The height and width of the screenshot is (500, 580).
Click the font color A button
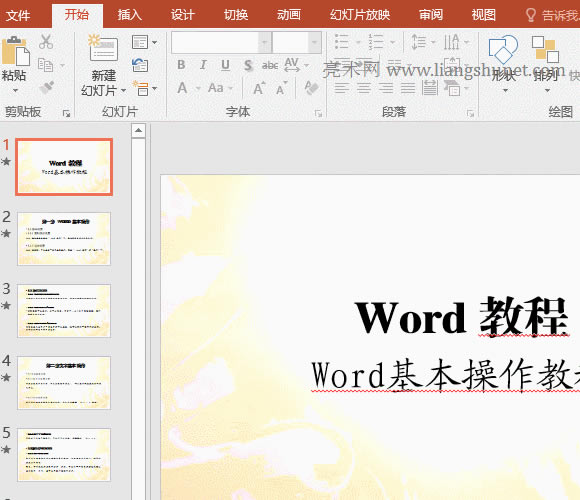coord(182,88)
